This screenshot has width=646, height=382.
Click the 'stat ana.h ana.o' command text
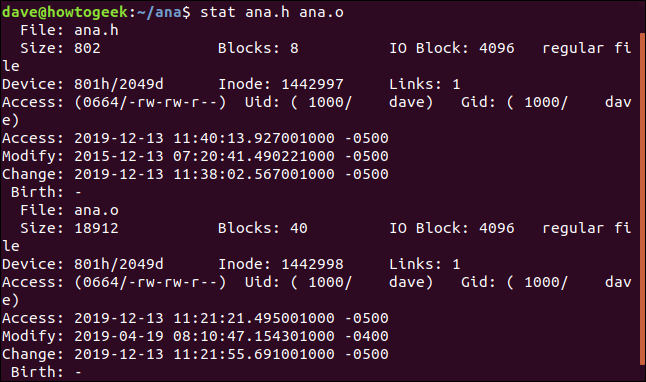[272, 12]
